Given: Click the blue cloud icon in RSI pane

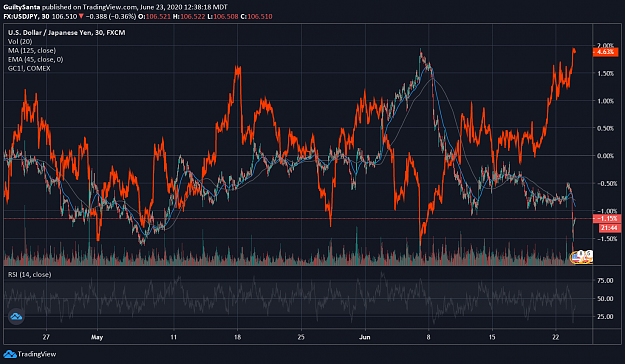Looking at the screenshot, I should pyautogui.click(x=16, y=317).
